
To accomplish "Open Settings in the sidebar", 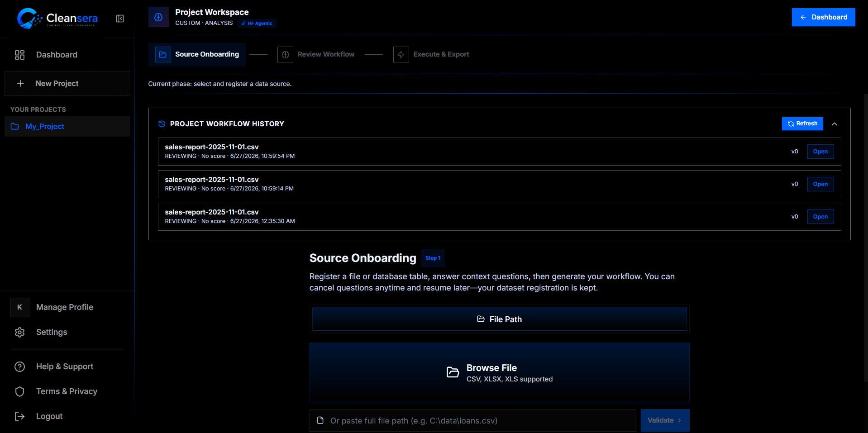I will 67,332.
